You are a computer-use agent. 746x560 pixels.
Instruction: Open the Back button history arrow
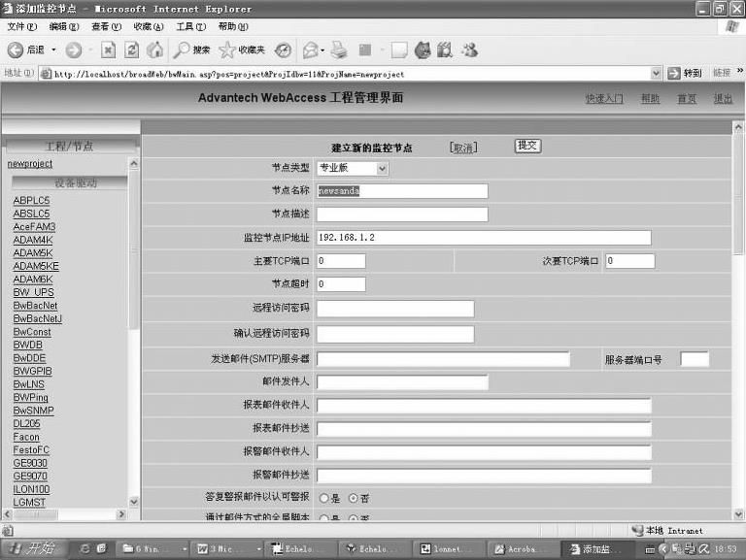[x=54, y=49]
